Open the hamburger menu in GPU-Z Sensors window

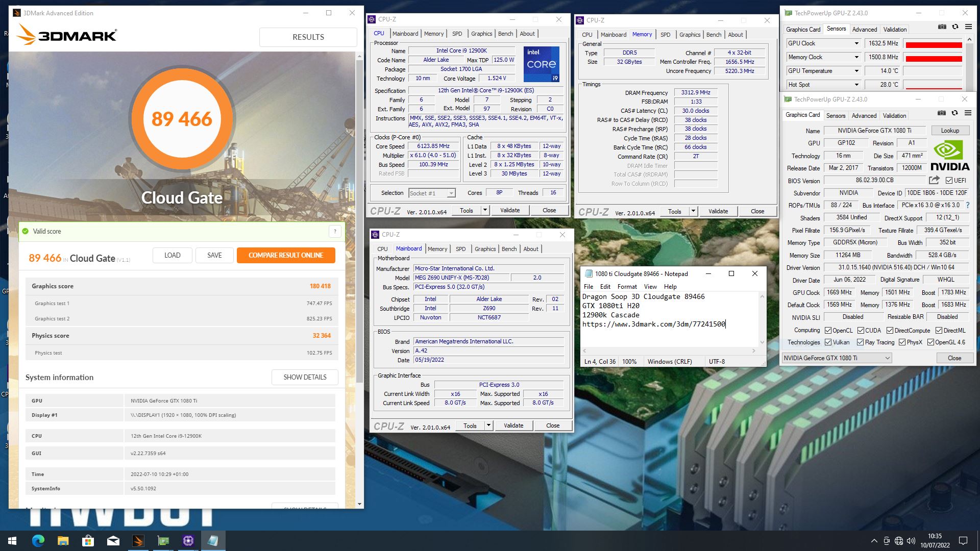point(968,27)
